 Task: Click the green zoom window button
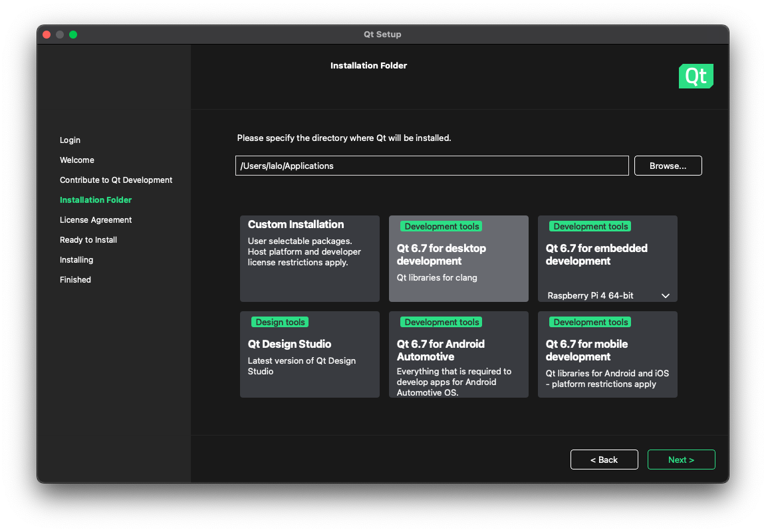click(x=73, y=35)
